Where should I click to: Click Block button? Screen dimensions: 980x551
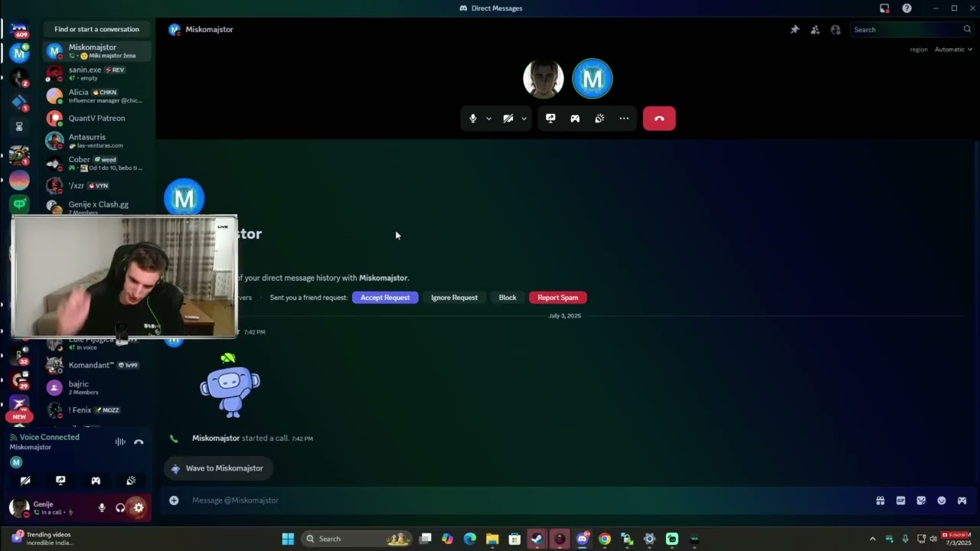(x=508, y=298)
